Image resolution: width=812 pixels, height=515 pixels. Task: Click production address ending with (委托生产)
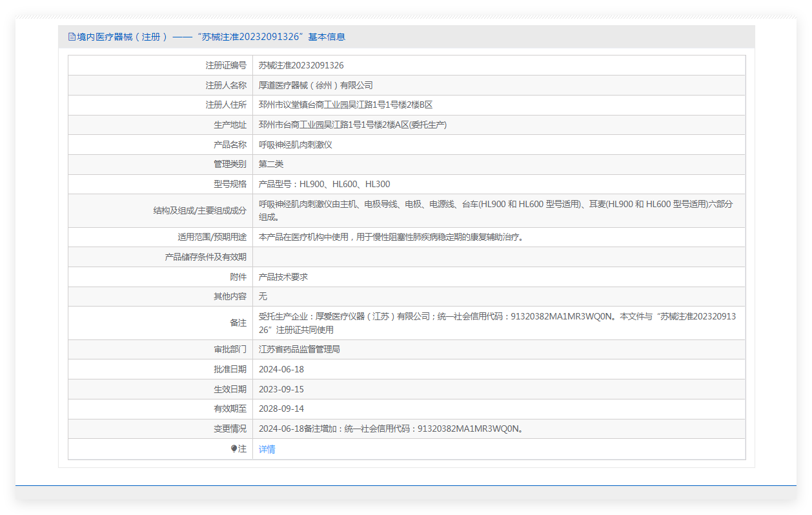pos(352,125)
